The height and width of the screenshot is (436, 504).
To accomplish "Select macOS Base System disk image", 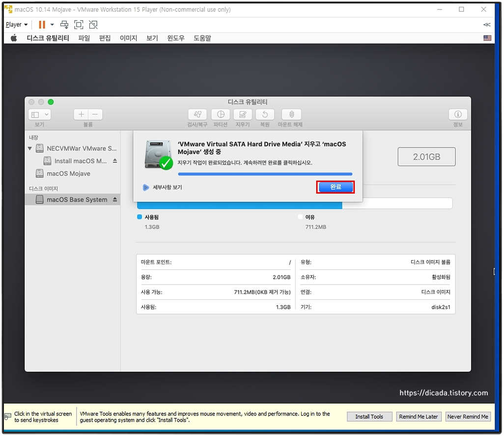I will (73, 200).
